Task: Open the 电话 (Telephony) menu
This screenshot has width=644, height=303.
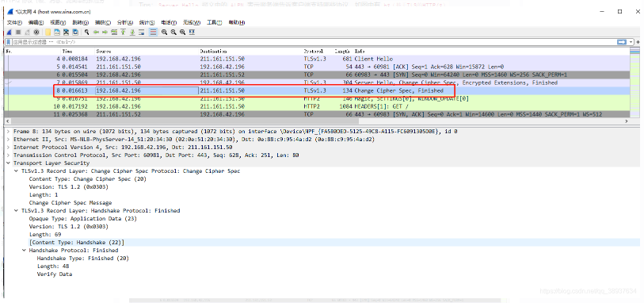Action: (169, 23)
